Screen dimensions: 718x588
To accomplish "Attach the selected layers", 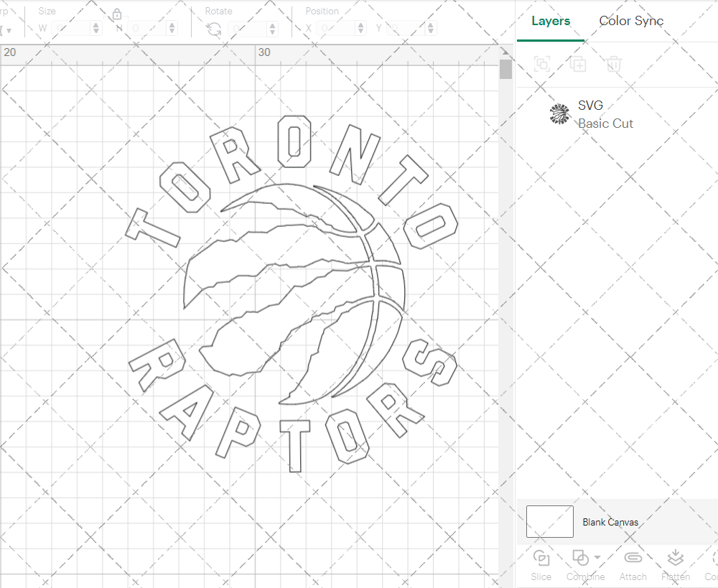I will point(633,565).
